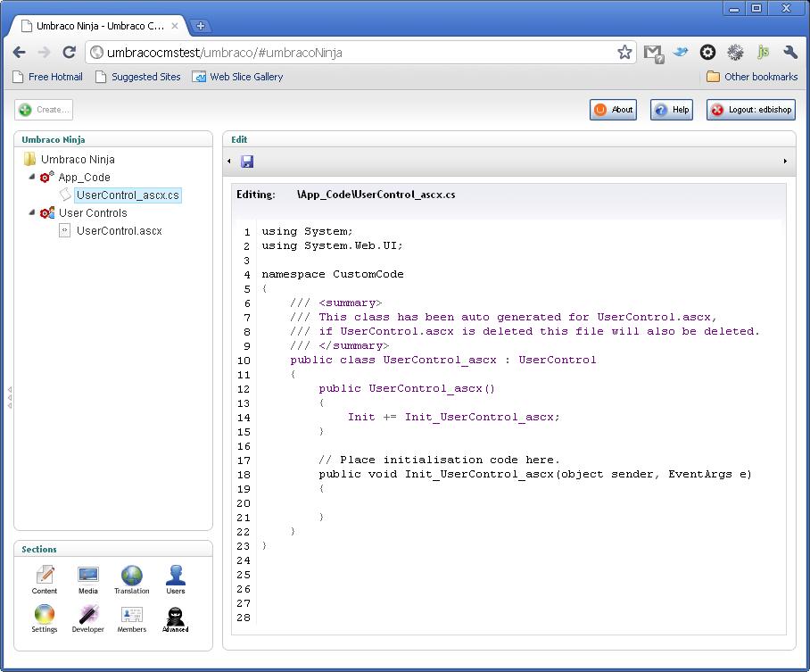Click the Umbraco Ninja folder icon
The image size is (810, 672).
(x=30, y=159)
